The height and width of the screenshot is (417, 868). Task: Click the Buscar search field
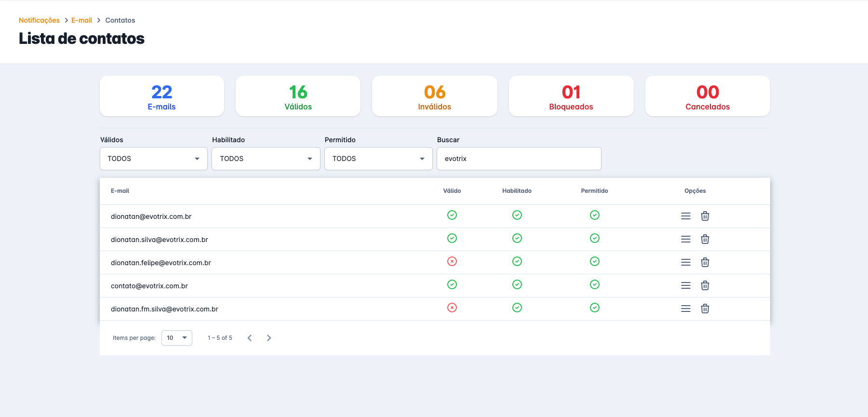pos(519,159)
